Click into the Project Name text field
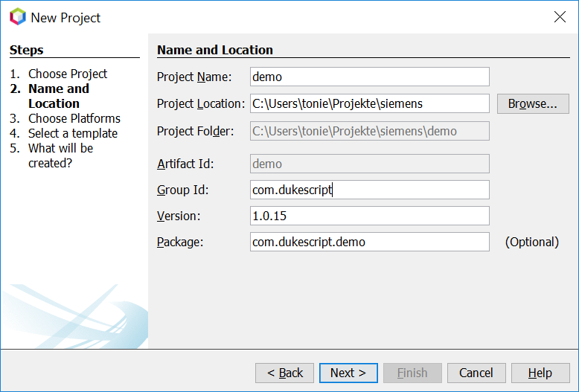The height and width of the screenshot is (392, 579). pyautogui.click(x=370, y=77)
